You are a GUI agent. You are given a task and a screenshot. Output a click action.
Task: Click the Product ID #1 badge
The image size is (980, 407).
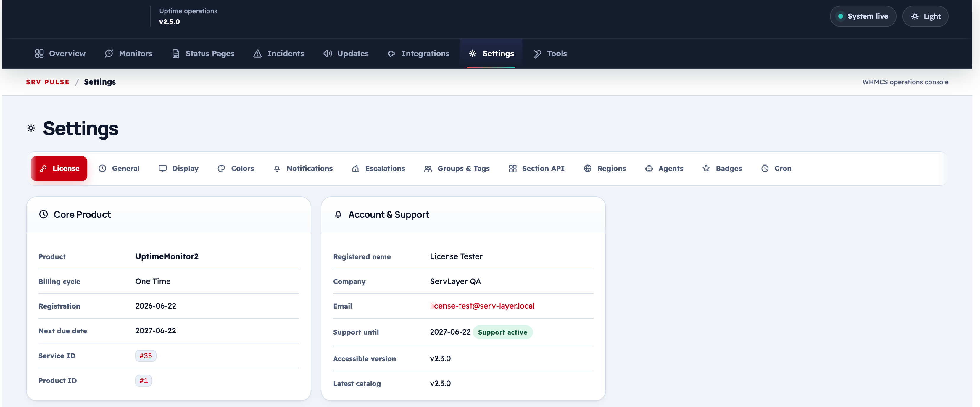point(144,381)
